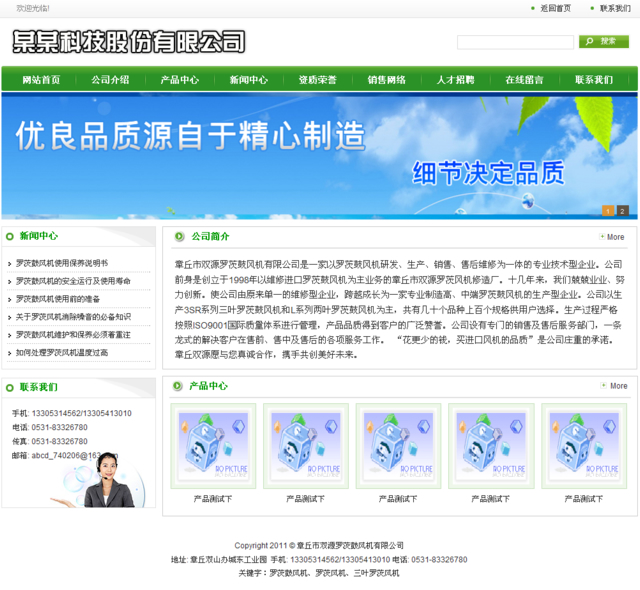The height and width of the screenshot is (590, 640).
Task: Open 联系我们 link in top bar
Action: coord(615,8)
